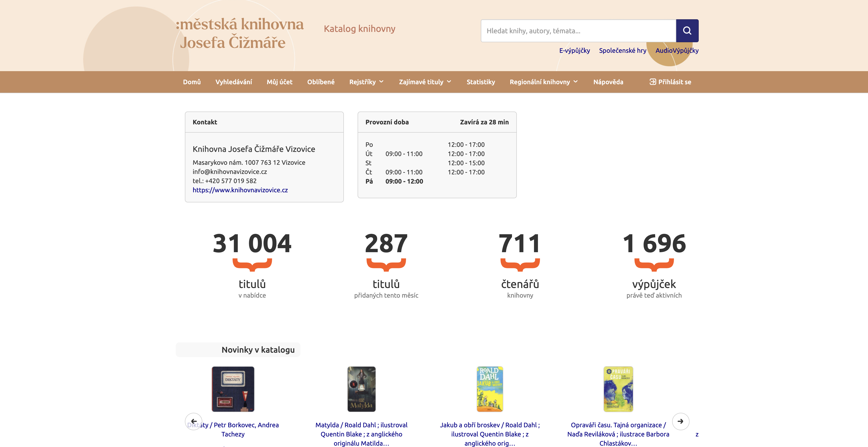
Task: Open the AudioVýpůjčky link
Action: point(677,50)
